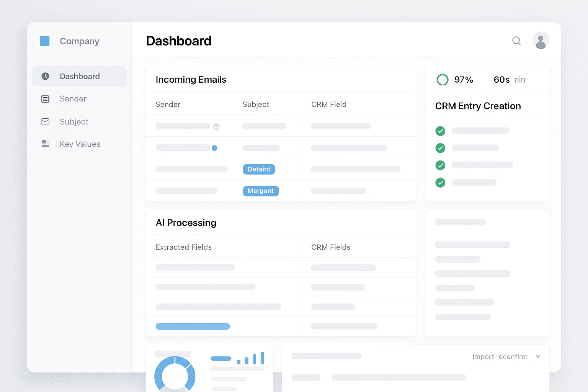Select the Margant badge

pos(261,191)
